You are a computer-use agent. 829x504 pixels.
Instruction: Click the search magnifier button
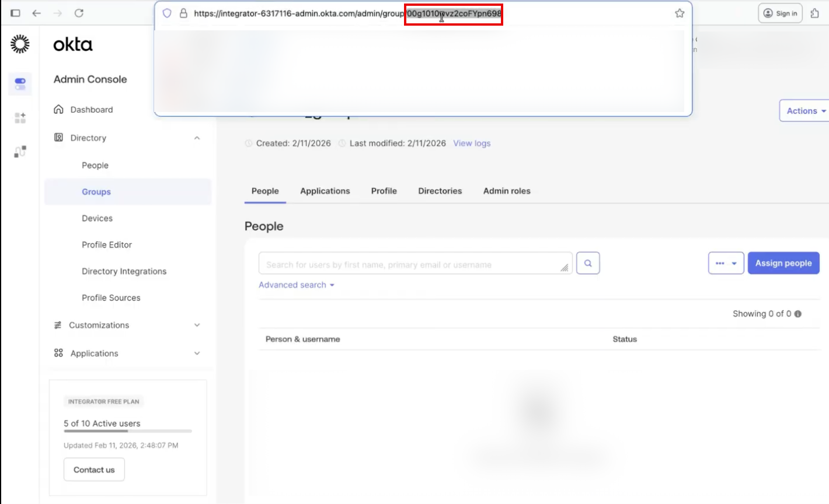point(588,263)
